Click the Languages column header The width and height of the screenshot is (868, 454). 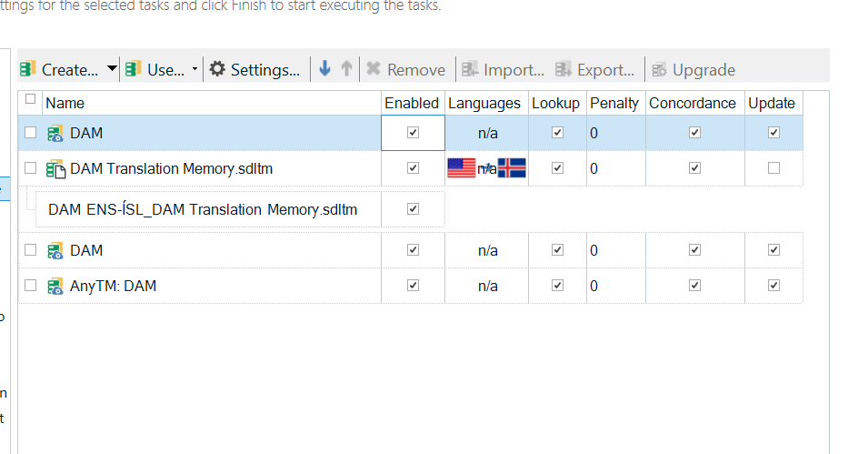pos(484,104)
